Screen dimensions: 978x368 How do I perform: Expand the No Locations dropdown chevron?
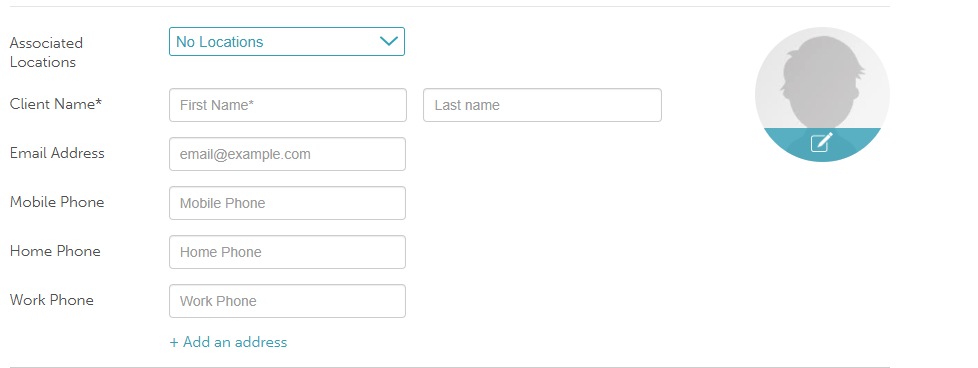[x=389, y=41]
